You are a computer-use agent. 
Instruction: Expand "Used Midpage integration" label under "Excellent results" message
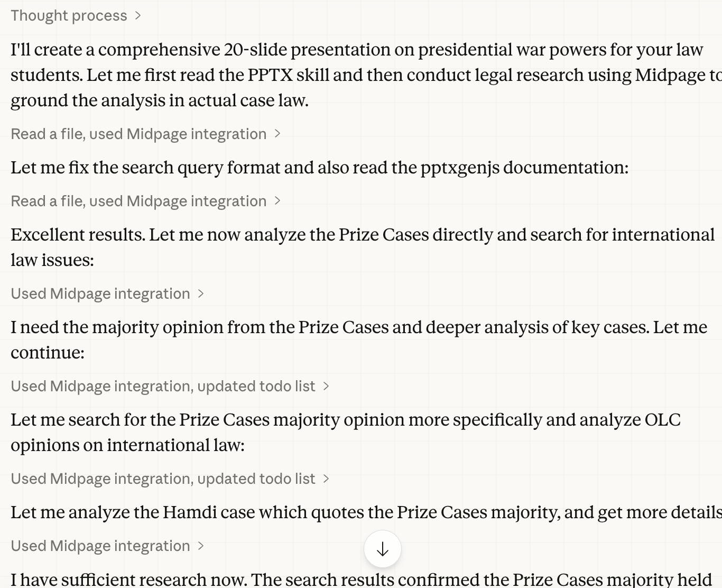(100, 294)
